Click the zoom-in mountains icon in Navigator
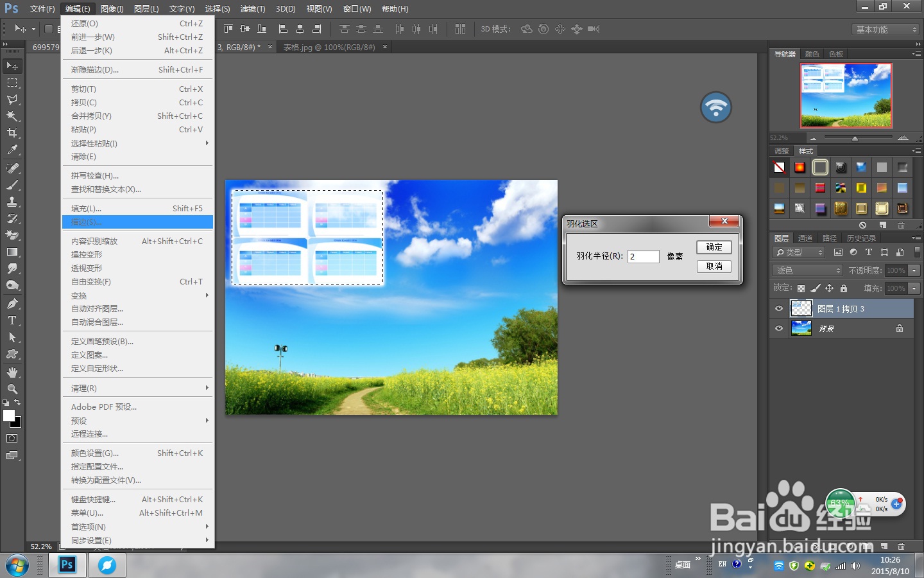 pos(903,138)
